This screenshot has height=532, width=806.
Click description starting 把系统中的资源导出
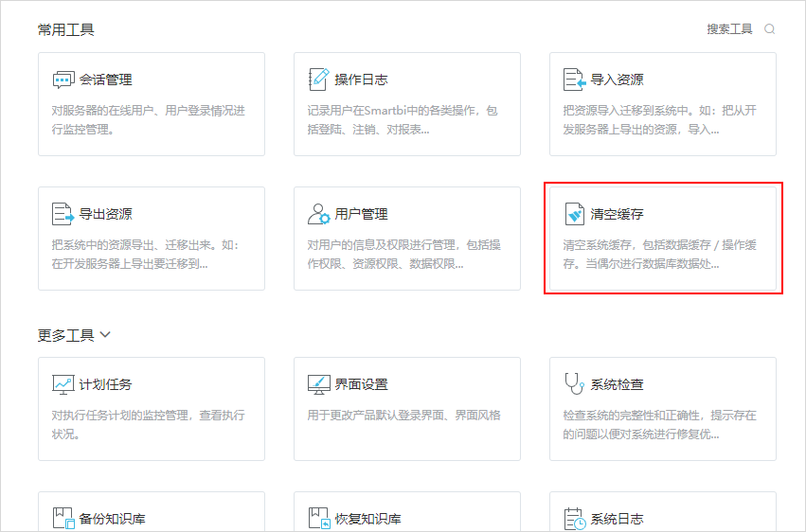click(146, 255)
